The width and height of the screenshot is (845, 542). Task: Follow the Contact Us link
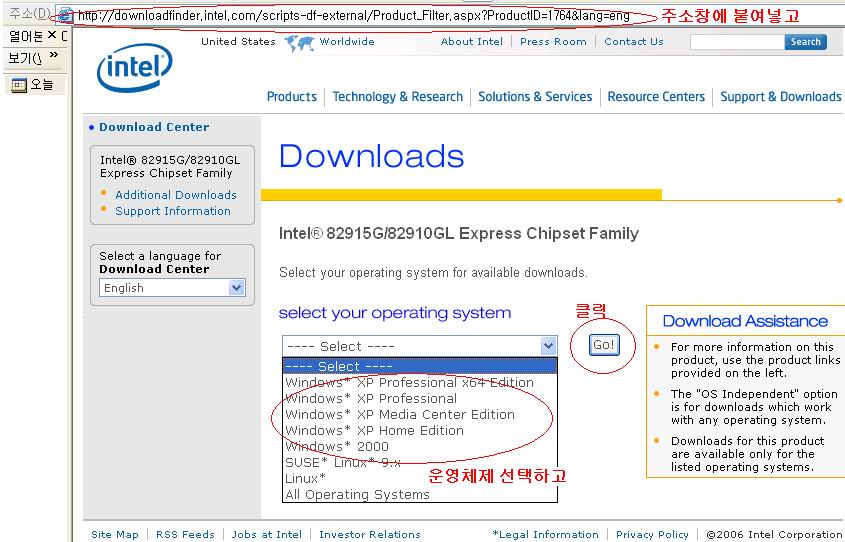tap(633, 42)
